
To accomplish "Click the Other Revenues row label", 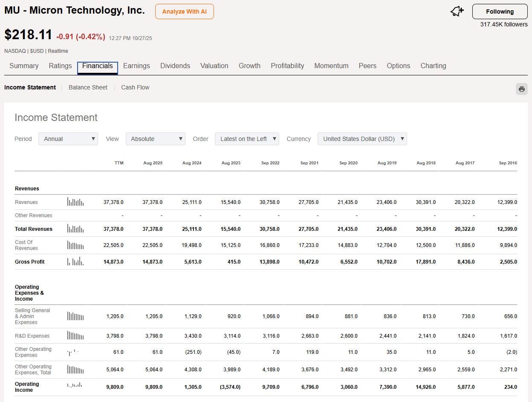I will point(34,215).
